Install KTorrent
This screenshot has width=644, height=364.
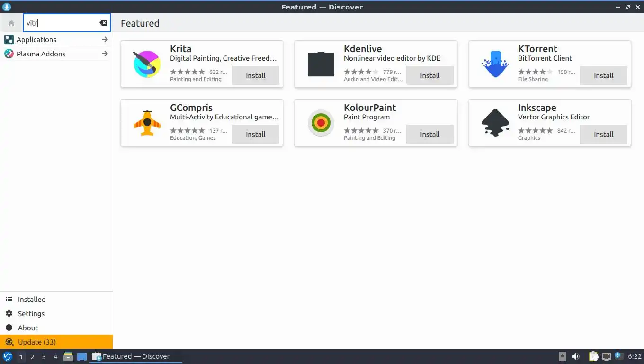(604, 75)
